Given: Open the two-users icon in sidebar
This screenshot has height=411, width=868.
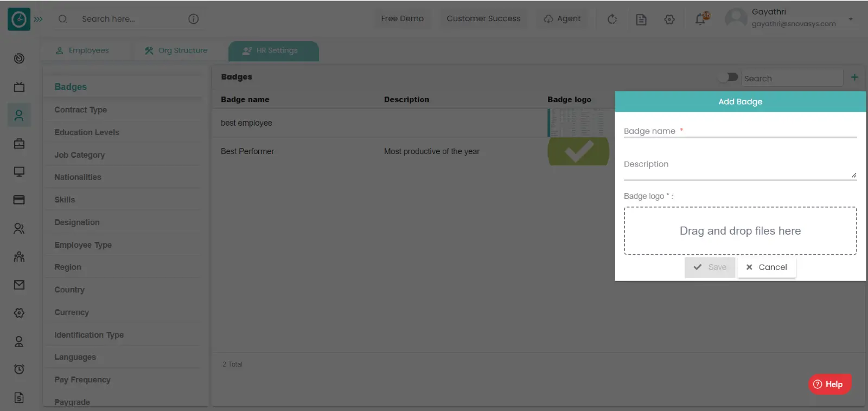Looking at the screenshot, I should click(19, 228).
